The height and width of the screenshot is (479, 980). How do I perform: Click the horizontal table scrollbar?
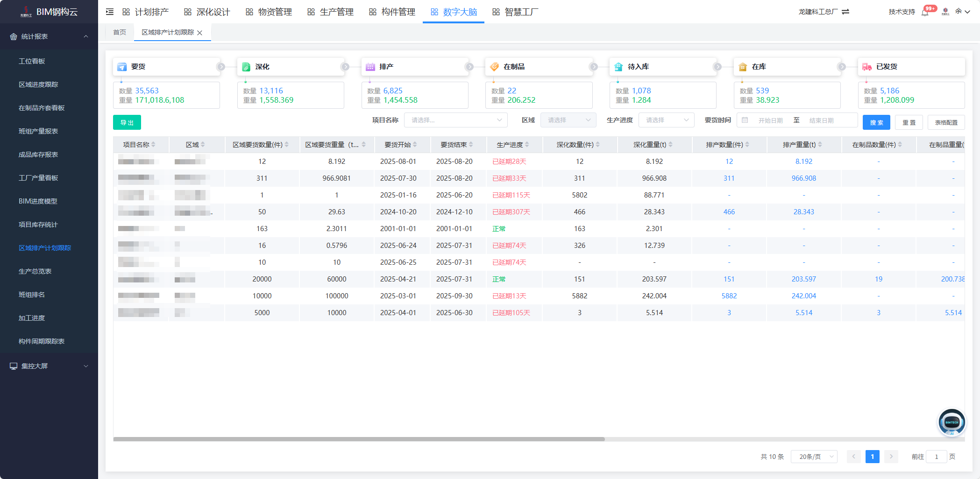tap(359, 439)
